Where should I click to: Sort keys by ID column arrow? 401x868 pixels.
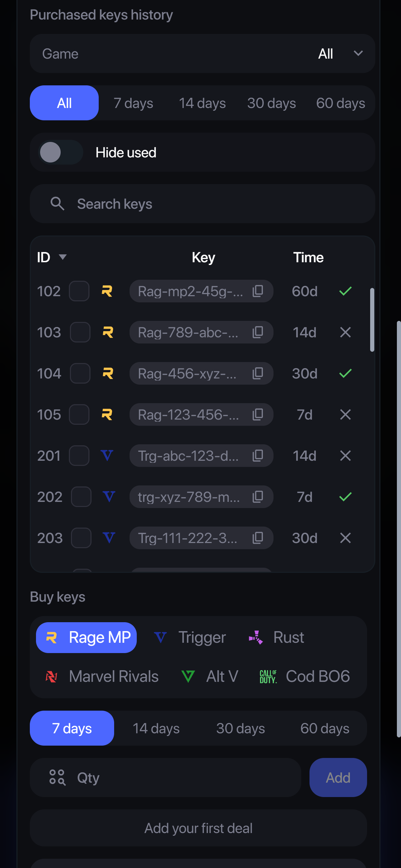point(63,257)
